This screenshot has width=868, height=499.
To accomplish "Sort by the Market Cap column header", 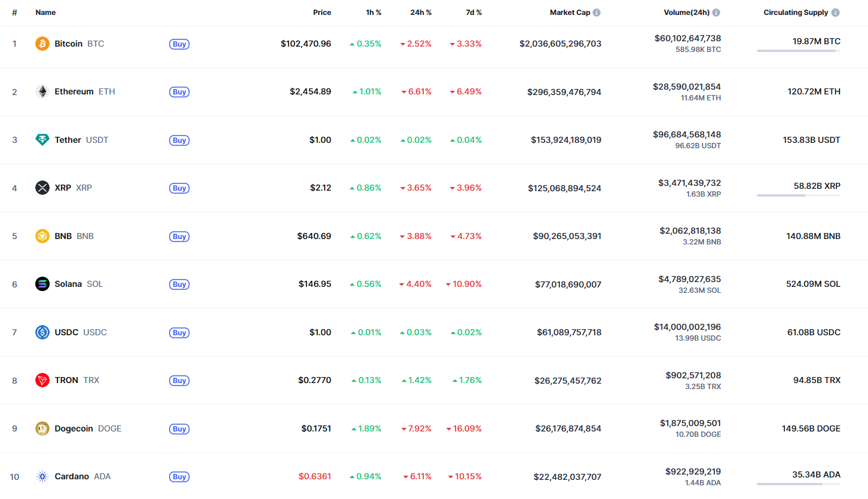I will click(570, 13).
